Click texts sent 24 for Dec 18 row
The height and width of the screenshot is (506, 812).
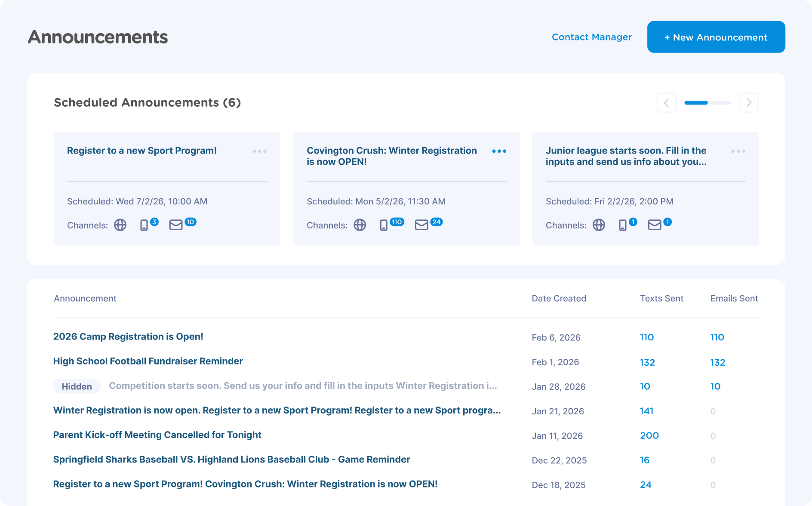click(646, 484)
